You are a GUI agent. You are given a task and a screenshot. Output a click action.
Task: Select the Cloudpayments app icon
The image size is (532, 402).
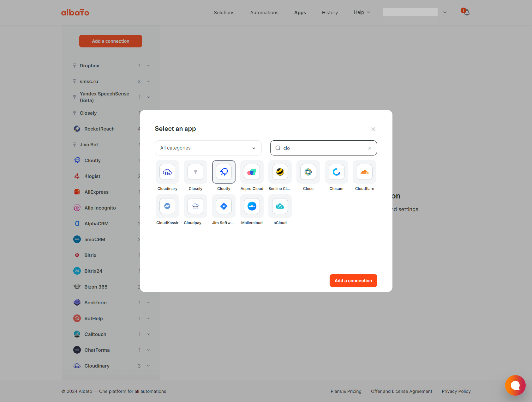click(x=195, y=206)
